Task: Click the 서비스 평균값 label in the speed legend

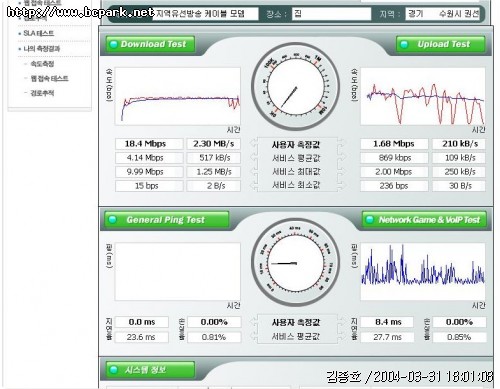Action: 296,158
